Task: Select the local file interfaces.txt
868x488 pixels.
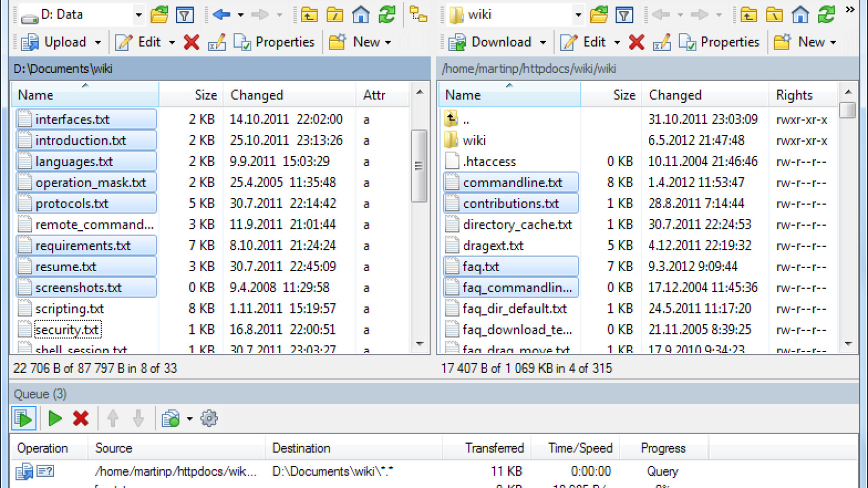Action: [86, 119]
